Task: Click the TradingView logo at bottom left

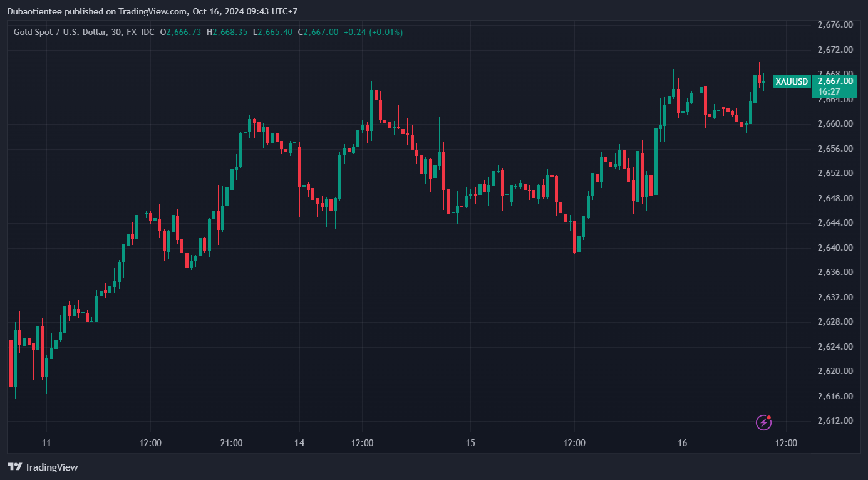Action: 43,467
